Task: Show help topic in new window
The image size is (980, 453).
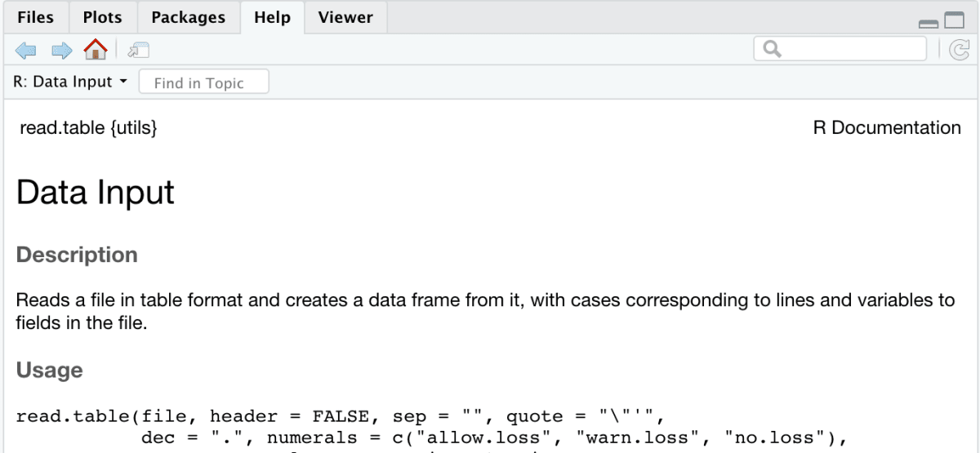Action: click(138, 51)
